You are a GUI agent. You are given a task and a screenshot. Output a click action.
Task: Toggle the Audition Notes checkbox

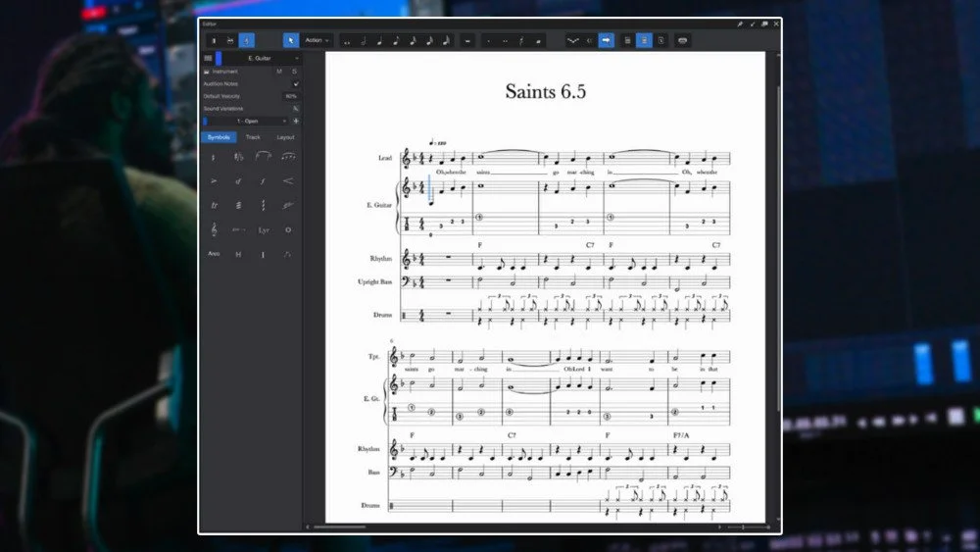click(296, 83)
